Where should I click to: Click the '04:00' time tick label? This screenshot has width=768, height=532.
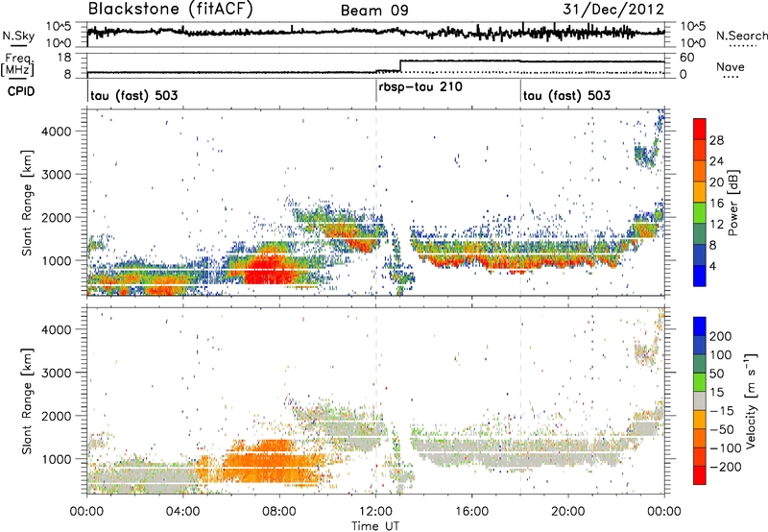coord(182,512)
